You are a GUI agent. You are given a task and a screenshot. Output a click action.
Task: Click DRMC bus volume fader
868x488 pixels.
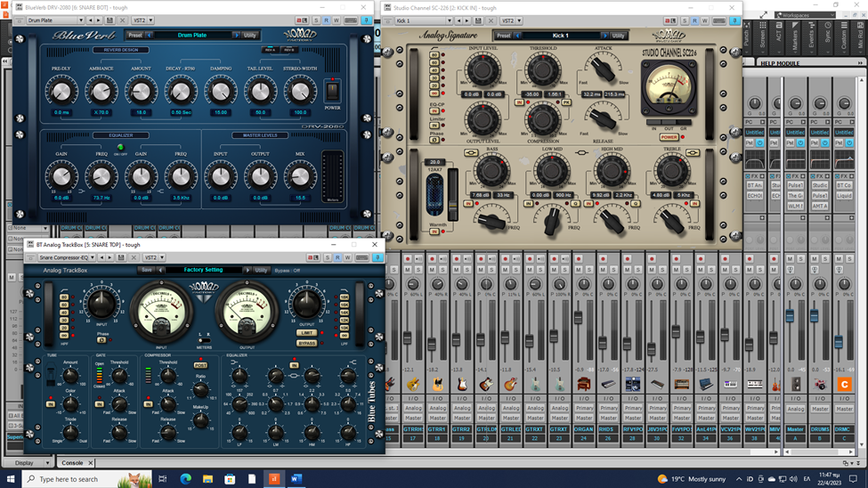point(838,341)
